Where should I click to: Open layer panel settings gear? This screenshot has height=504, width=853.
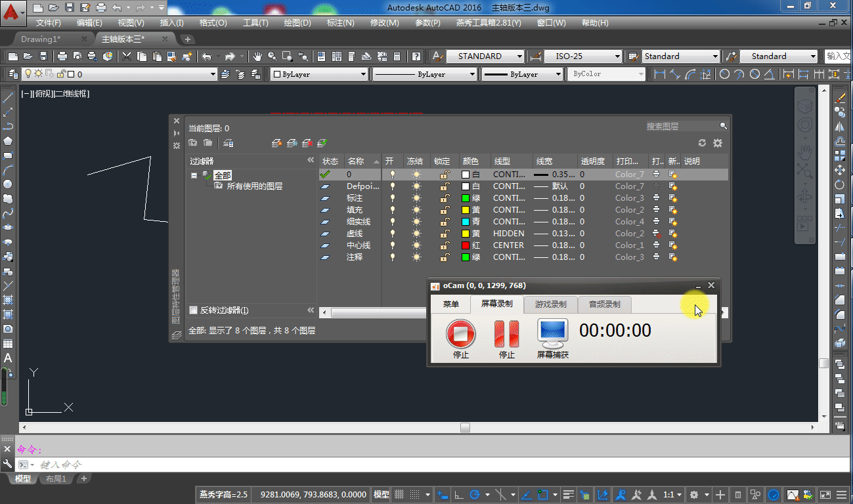pyautogui.click(x=717, y=143)
